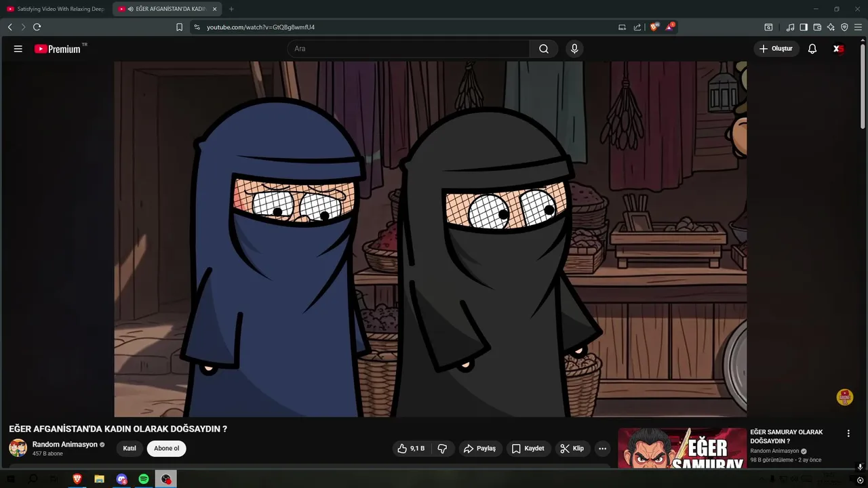Viewport: 868px width, 488px height.
Task: Share the video with Paylaş
Action: [479, 448]
